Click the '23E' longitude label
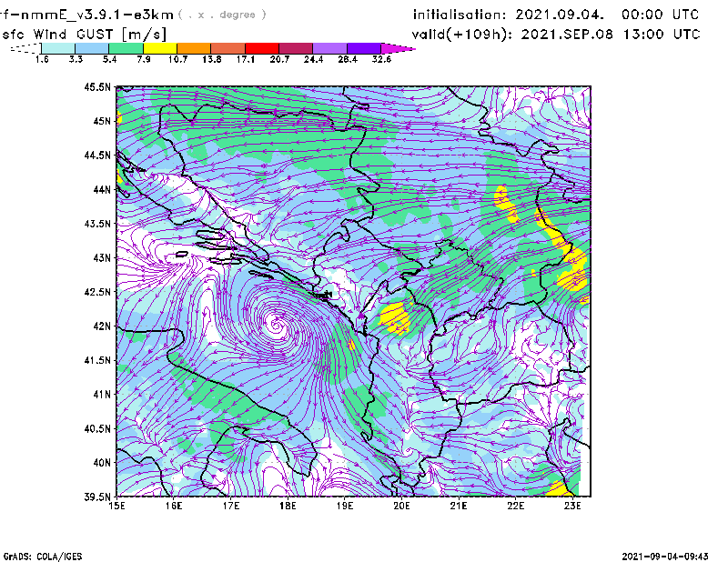728x562 pixels. point(572,506)
